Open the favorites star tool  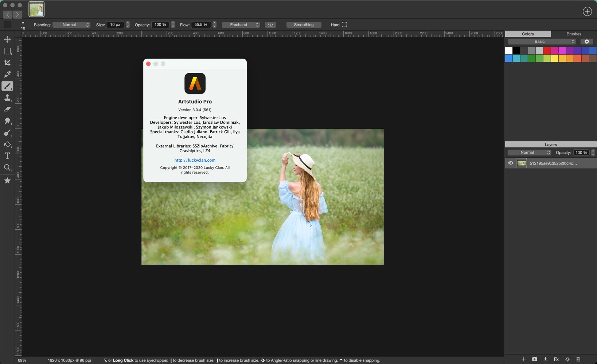(7, 181)
